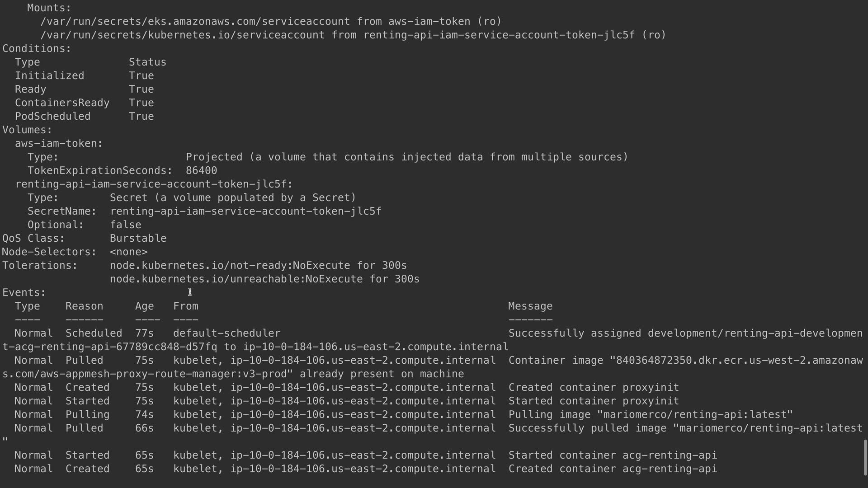The height and width of the screenshot is (488, 868).
Task: Click the Conditions: section heading
Action: tap(37, 49)
